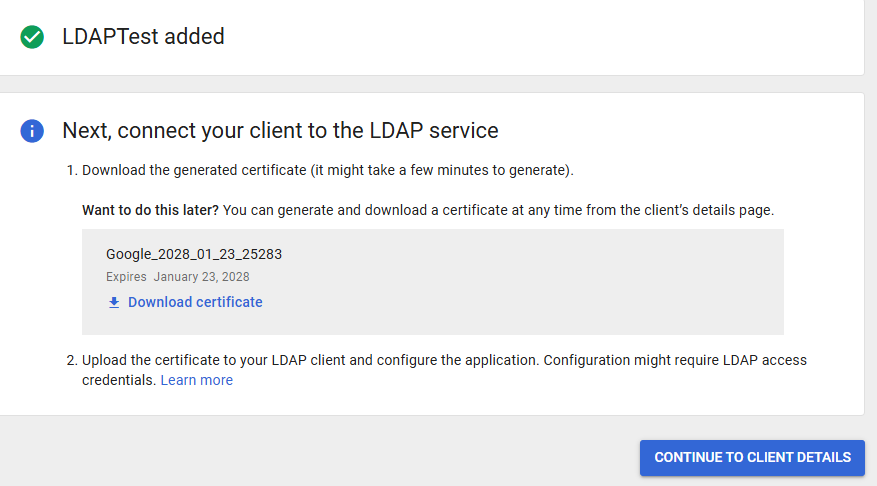Click the Upload the certificate step text
This screenshot has width=877, height=486.
tap(300, 360)
